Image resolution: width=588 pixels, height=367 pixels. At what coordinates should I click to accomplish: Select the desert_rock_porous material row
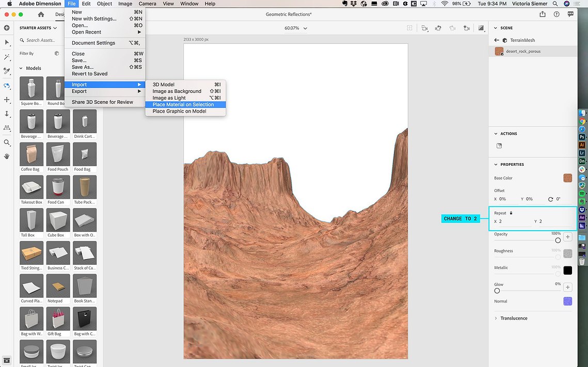pyautogui.click(x=533, y=51)
